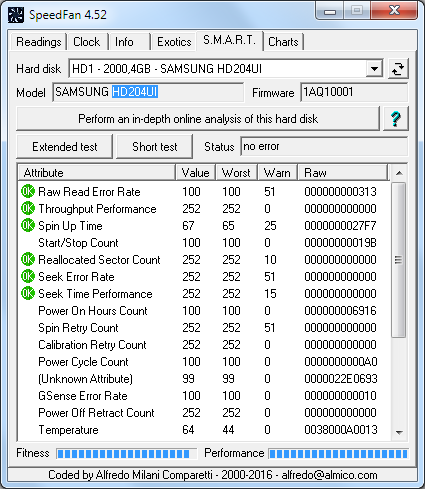Click OK status icon for Spin Up Time
This screenshot has height=489, width=425.
tap(28, 225)
